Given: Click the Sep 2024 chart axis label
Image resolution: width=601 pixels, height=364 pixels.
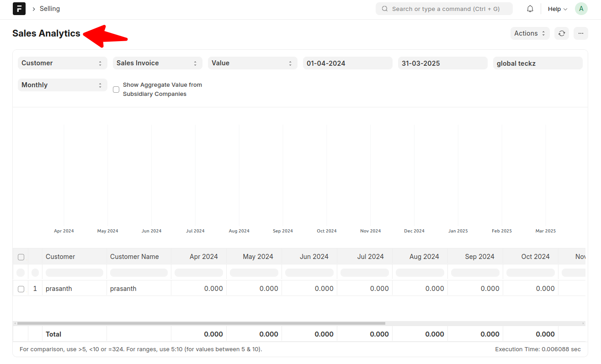Looking at the screenshot, I should tap(283, 231).
